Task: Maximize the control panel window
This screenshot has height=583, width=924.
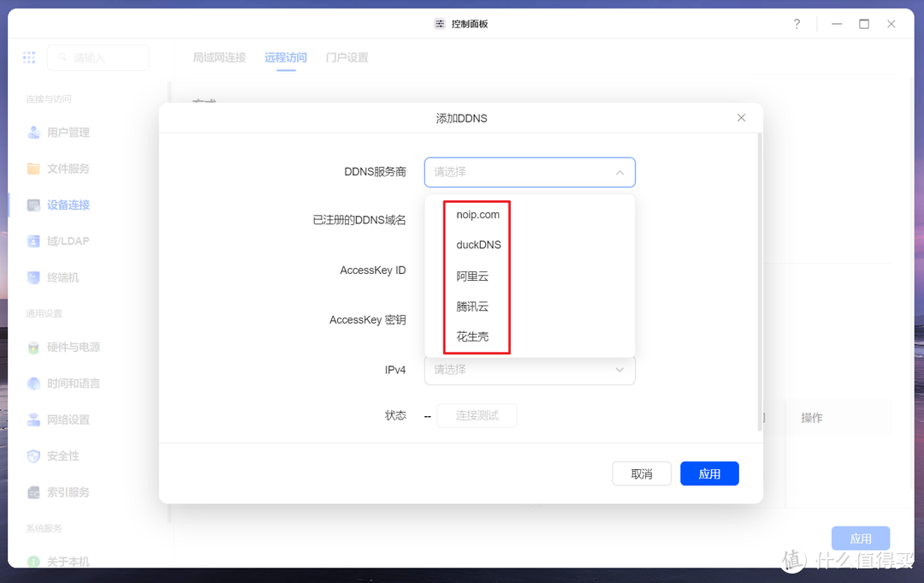Action: [864, 24]
